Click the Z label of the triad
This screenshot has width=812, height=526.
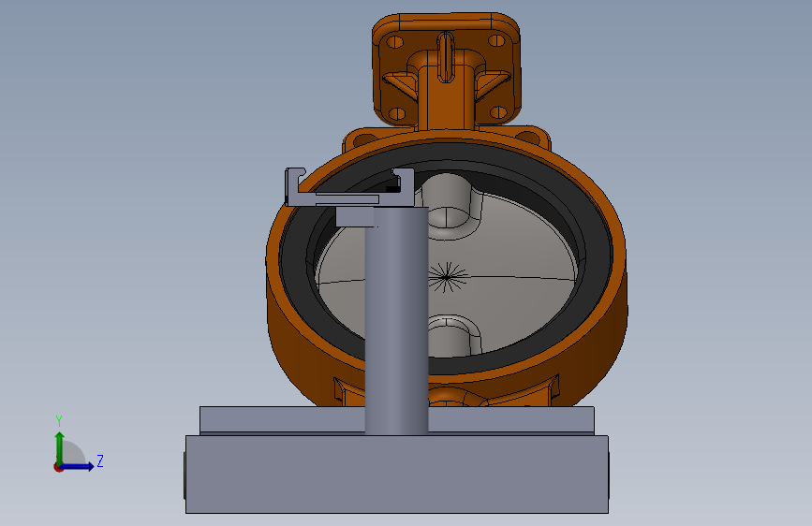pyautogui.click(x=100, y=460)
